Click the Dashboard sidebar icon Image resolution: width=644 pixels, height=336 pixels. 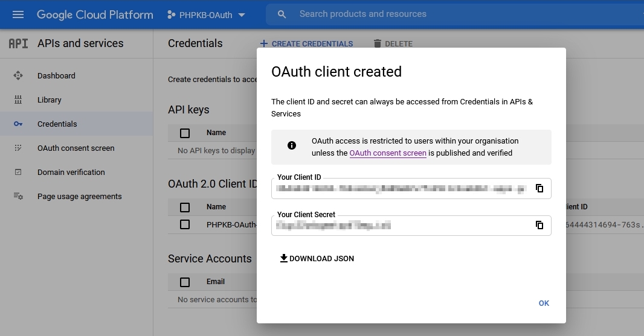click(x=18, y=75)
